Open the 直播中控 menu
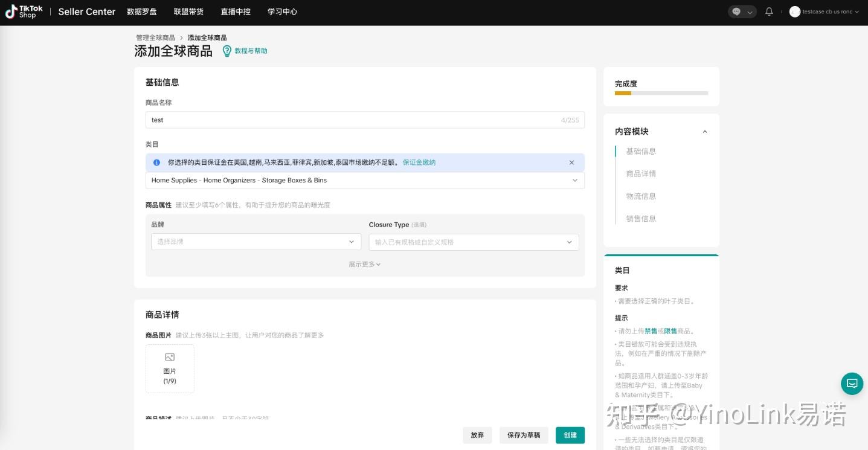868x450 pixels. click(236, 11)
